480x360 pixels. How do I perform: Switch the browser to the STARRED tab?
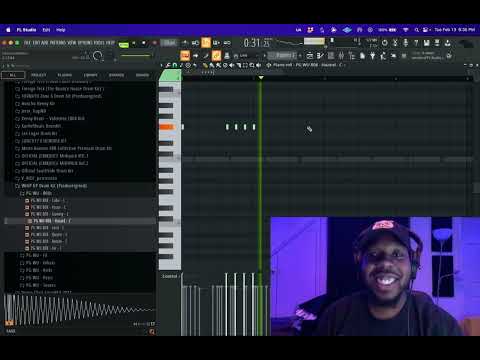pyautogui.click(x=116, y=75)
